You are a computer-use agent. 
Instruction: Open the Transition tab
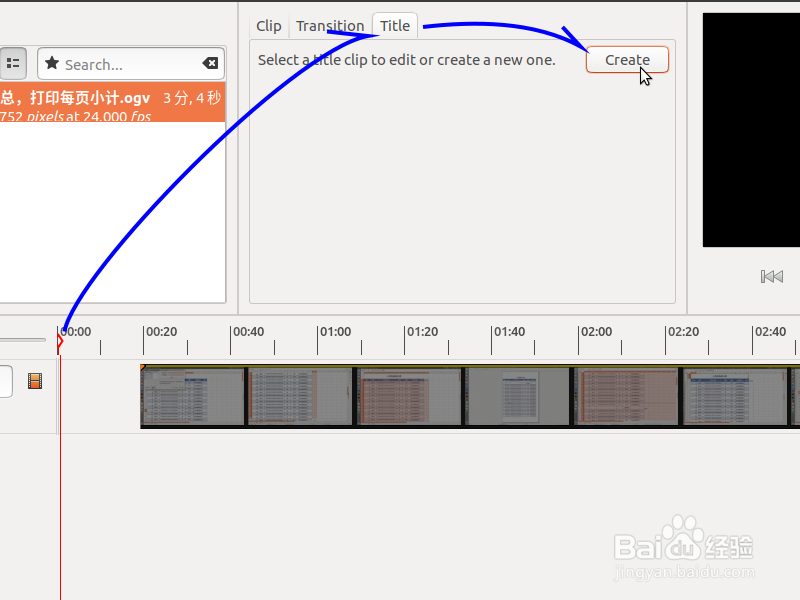pos(330,26)
